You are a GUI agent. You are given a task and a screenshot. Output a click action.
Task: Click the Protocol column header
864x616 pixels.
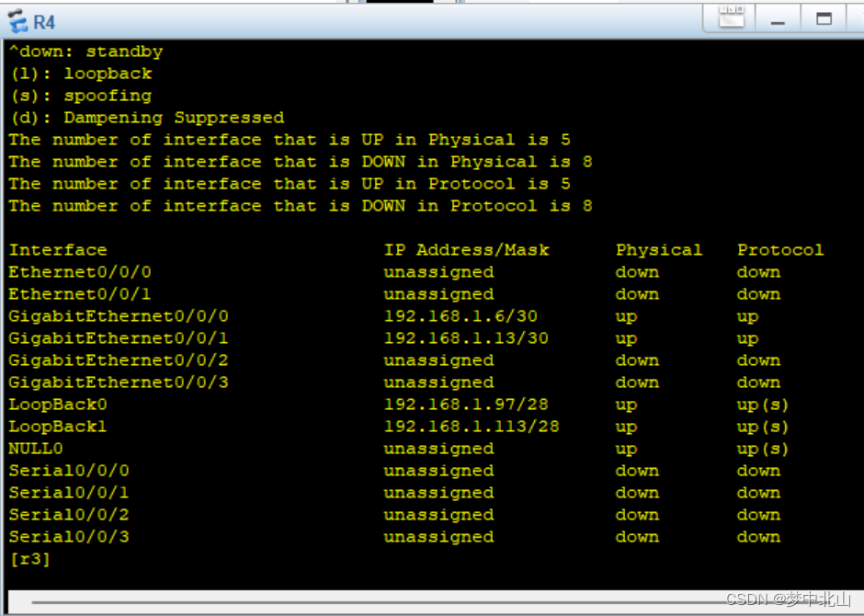pyautogui.click(x=780, y=249)
